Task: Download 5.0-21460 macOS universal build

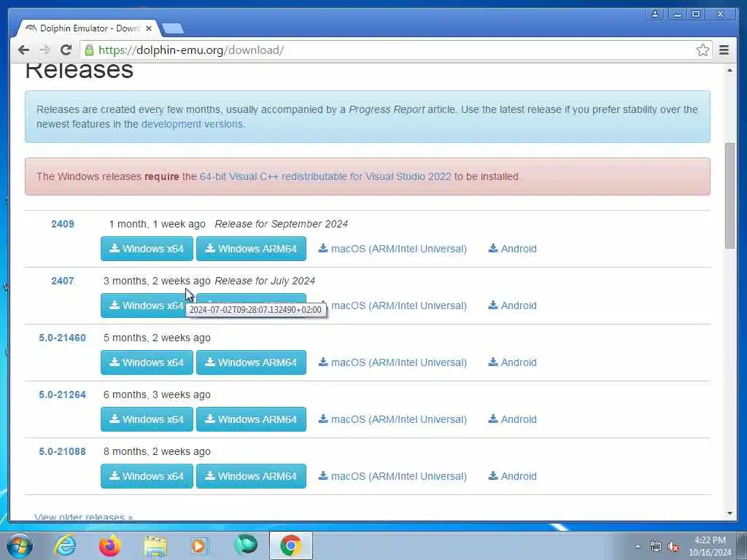Action: 392,362
